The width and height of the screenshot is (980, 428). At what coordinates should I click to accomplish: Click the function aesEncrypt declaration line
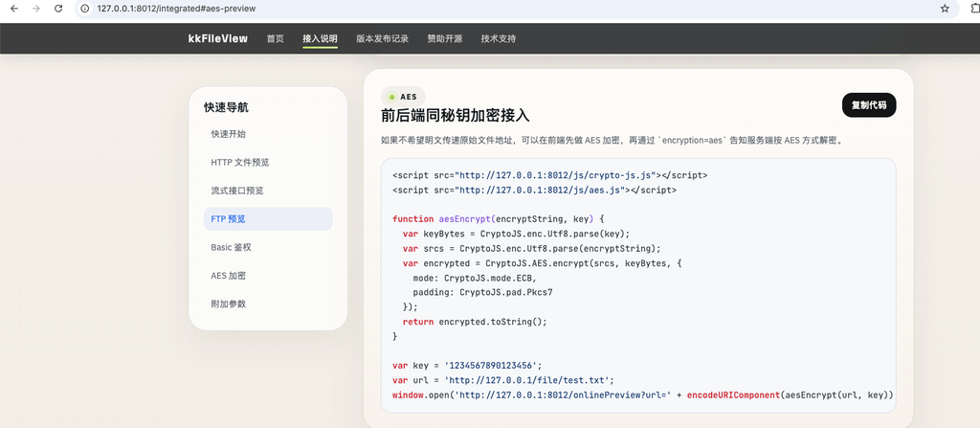[499, 219]
